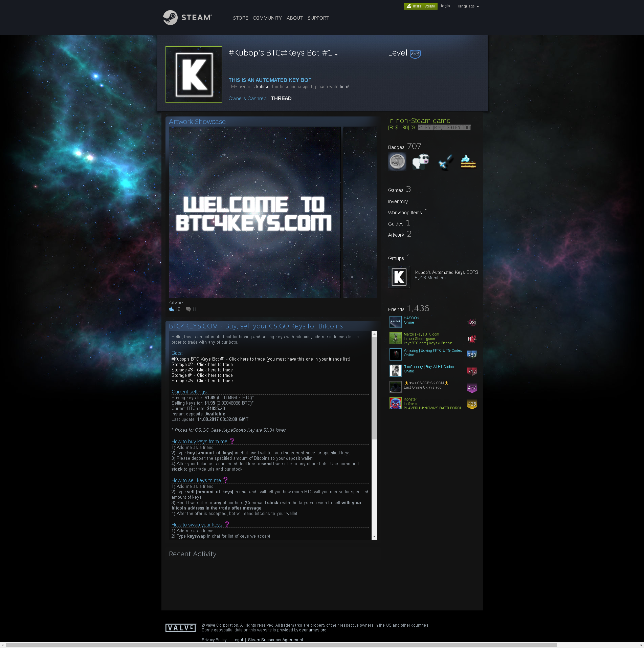The width and height of the screenshot is (644, 648).
Task: Click the 'Artwork' caption under the showcase
Action: coord(176,303)
